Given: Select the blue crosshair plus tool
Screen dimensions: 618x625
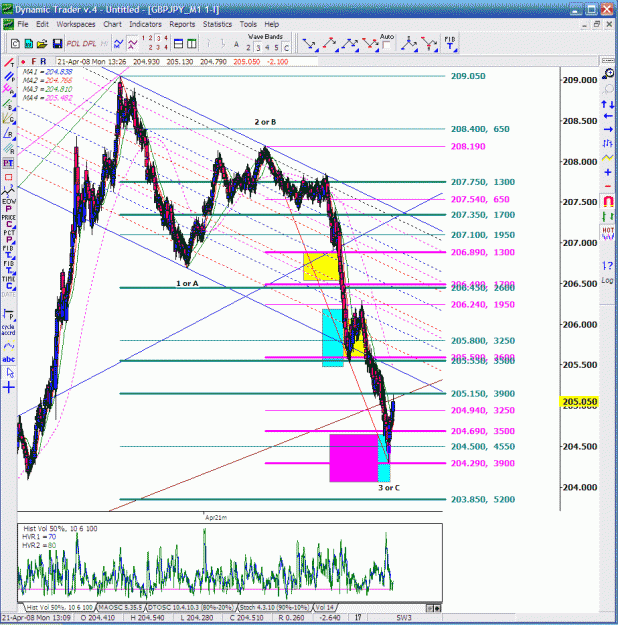Looking at the screenshot, I should coord(9,387).
